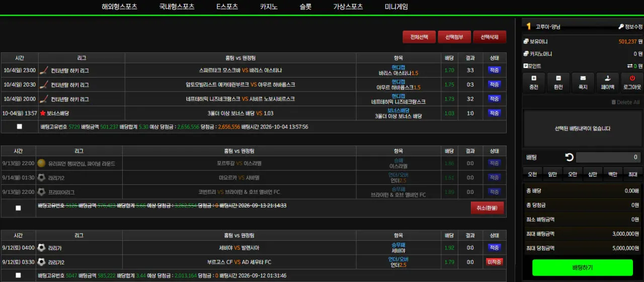Click the 501,237 원 balance value

(x=630, y=41)
